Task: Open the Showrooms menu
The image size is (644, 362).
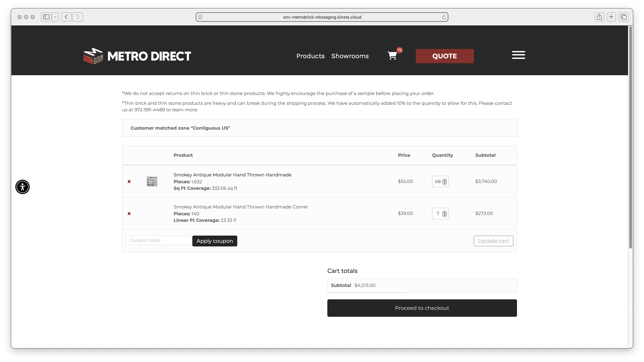Action: coord(350,56)
